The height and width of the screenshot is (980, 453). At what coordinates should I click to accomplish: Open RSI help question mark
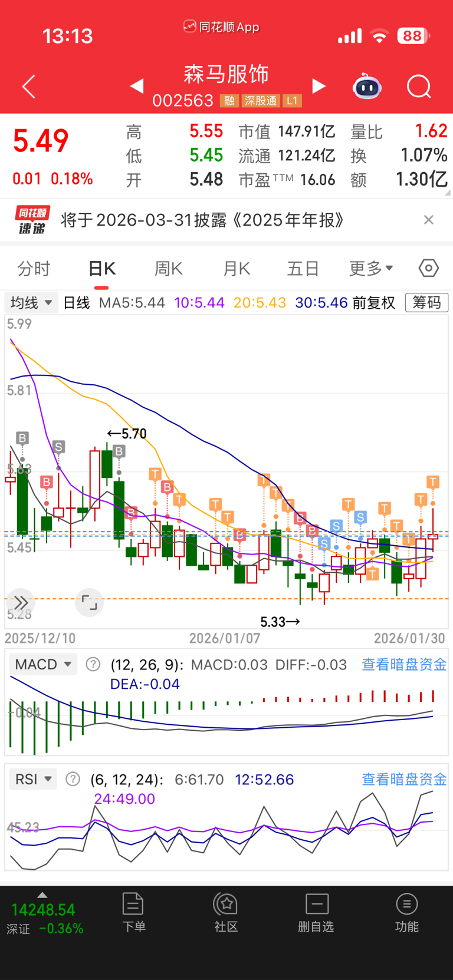(x=73, y=779)
